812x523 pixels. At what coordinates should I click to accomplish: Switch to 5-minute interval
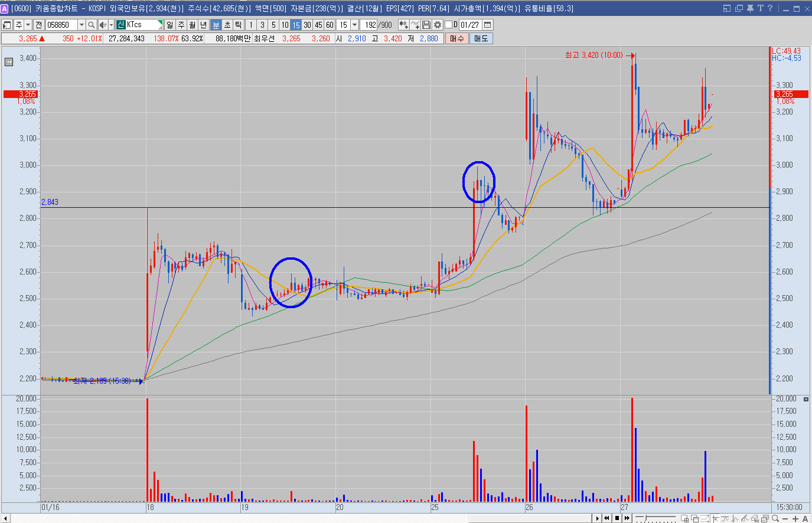(x=273, y=25)
